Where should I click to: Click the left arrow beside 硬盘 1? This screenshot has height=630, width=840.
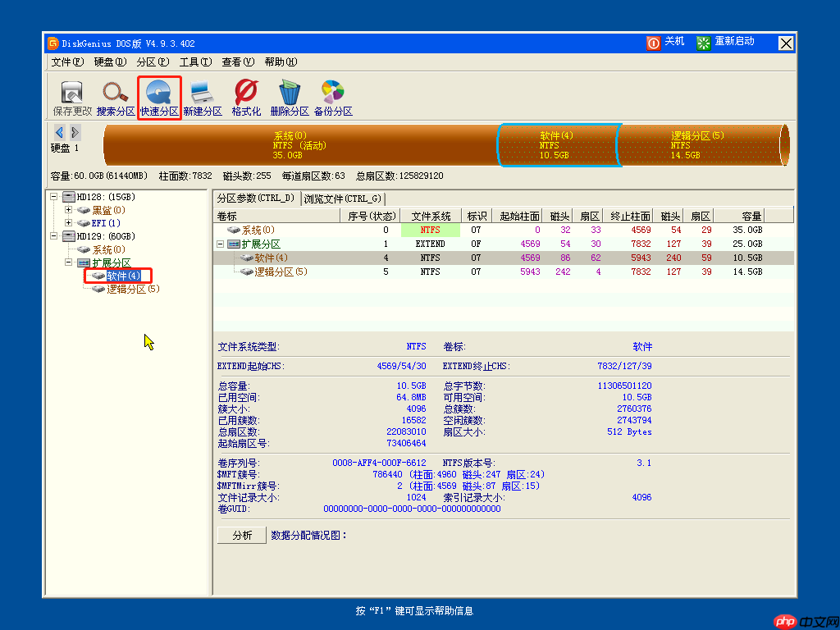tap(58, 131)
